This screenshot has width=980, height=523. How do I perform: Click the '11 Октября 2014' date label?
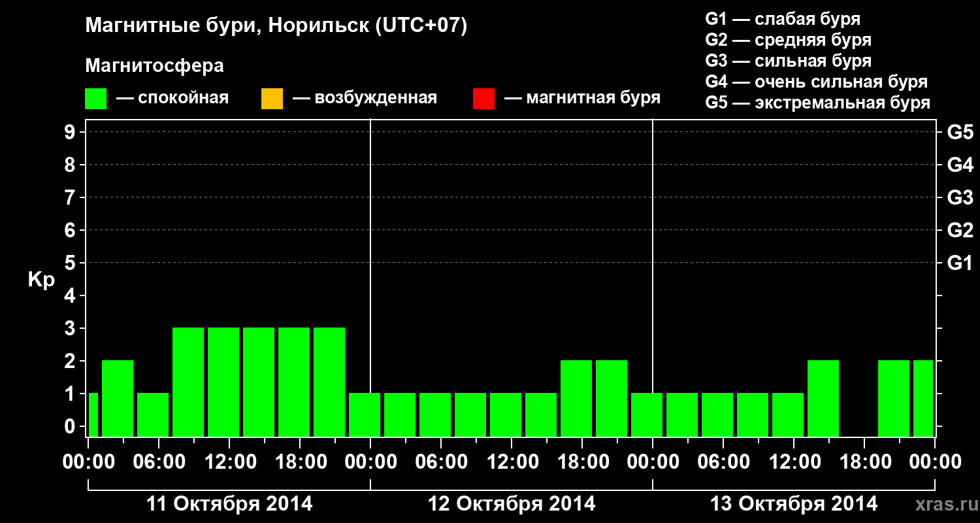click(229, 504)
